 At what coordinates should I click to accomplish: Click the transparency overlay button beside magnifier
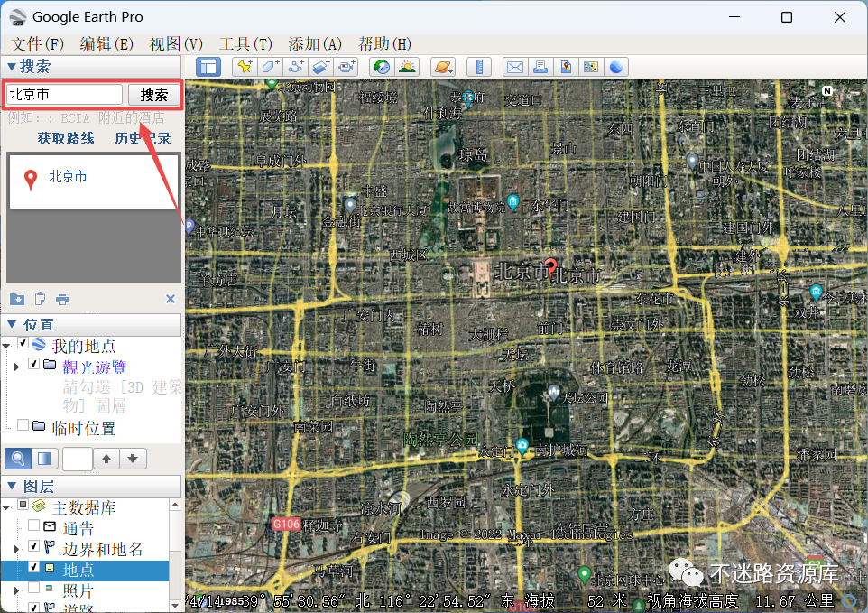[x=44, y=459]
